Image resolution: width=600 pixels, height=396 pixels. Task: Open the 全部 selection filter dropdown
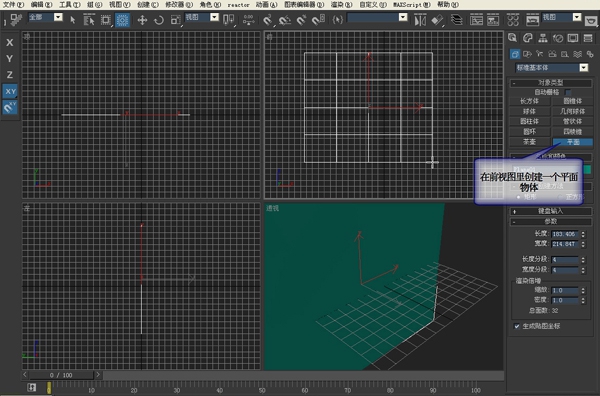[46, 17]
